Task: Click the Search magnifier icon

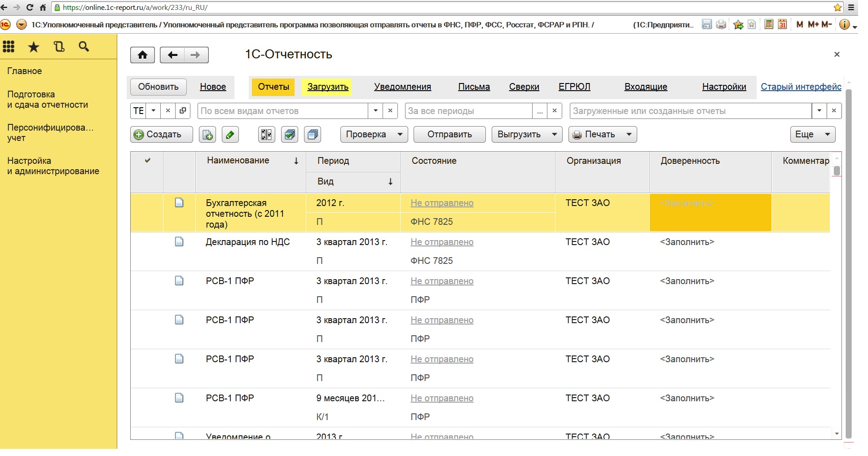Action: (x=84, y=47)
